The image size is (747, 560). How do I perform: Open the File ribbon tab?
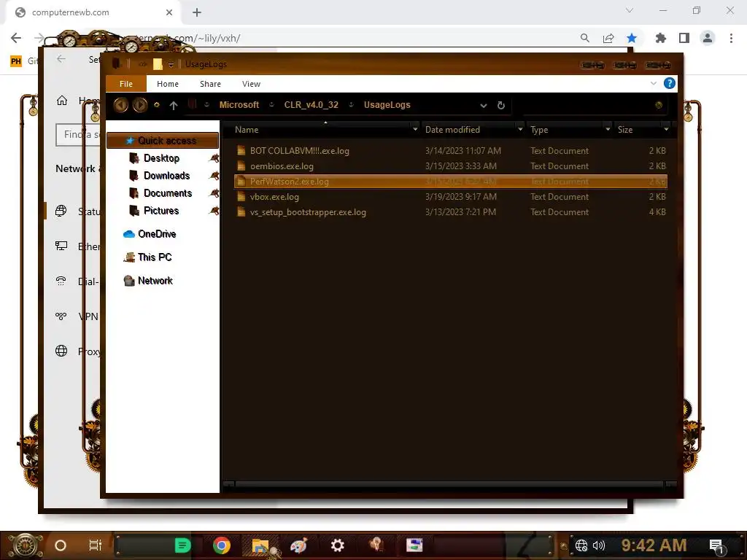[125, 84]
